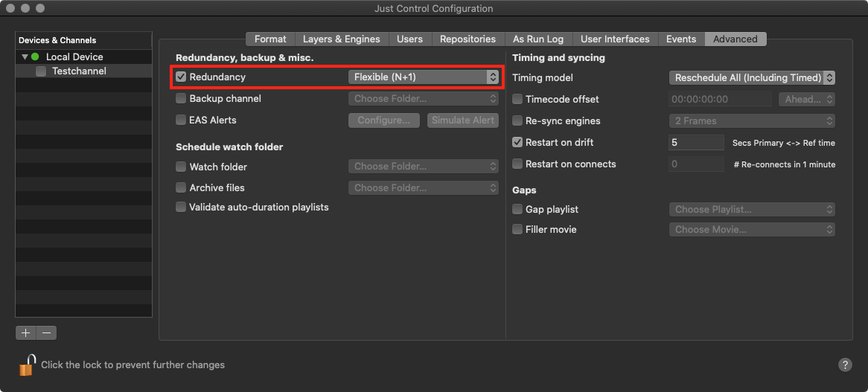The height and width of the screenshot is (392, 868).
Task: Select the Advanced tab
Action: point(735,39)
